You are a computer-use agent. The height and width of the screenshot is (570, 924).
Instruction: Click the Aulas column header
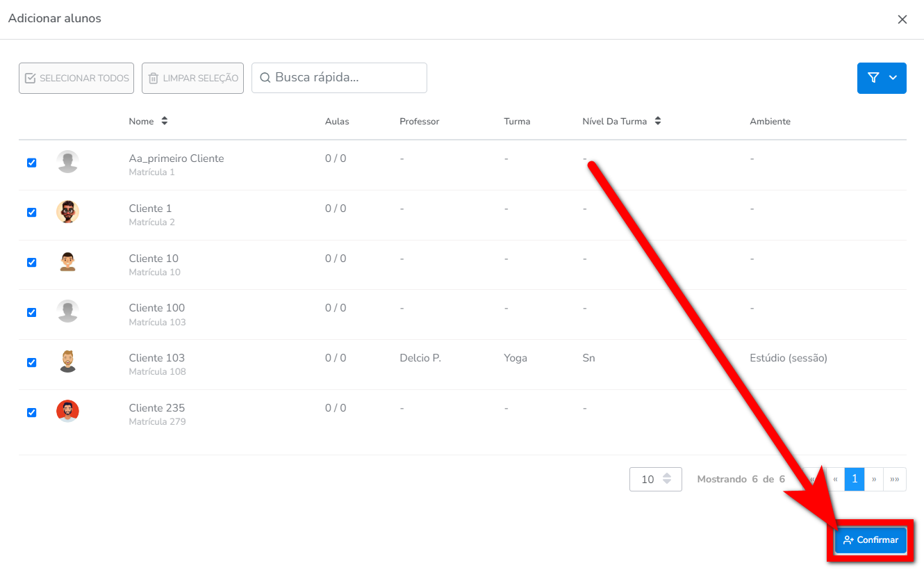click(x=337, y=121)
